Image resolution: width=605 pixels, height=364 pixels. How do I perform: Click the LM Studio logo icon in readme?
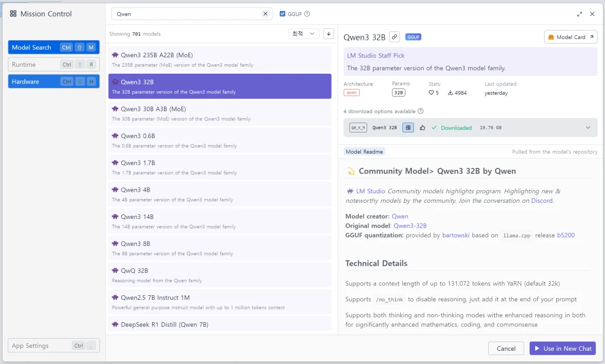(x=350, y=191)
